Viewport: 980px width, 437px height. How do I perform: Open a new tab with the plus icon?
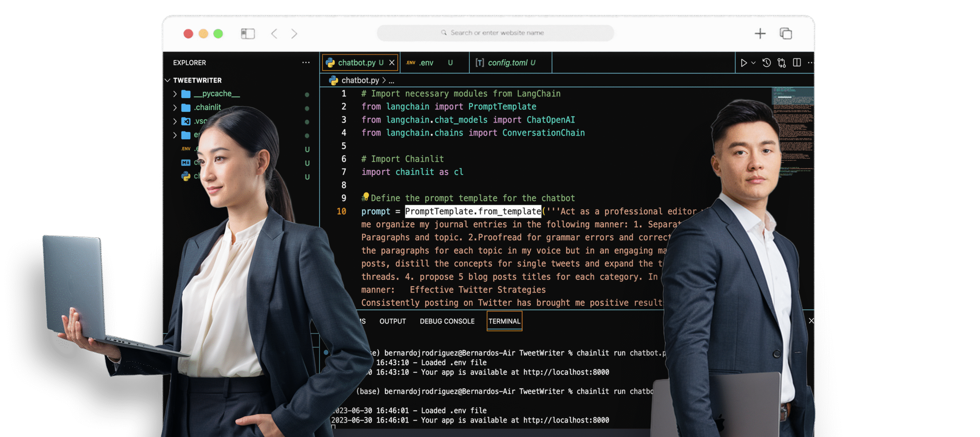760,34
